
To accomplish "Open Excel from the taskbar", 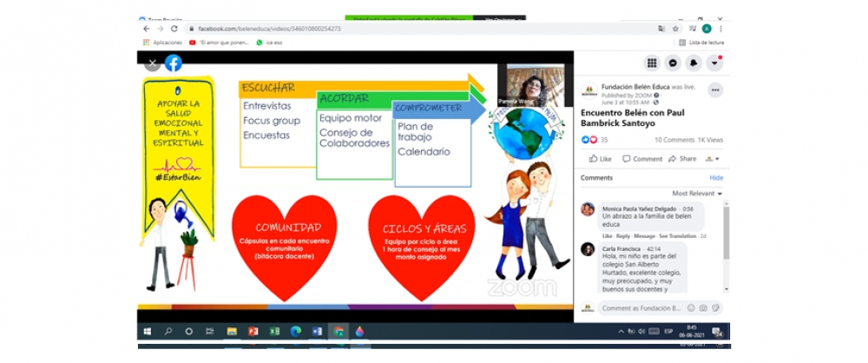I will (x=274, y=332).
